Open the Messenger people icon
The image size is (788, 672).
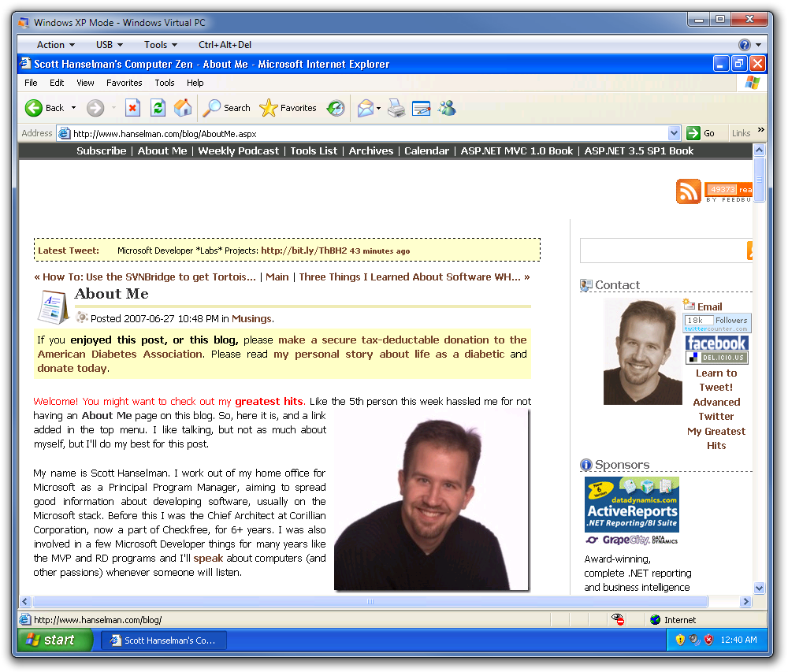(x=447, y=108)
